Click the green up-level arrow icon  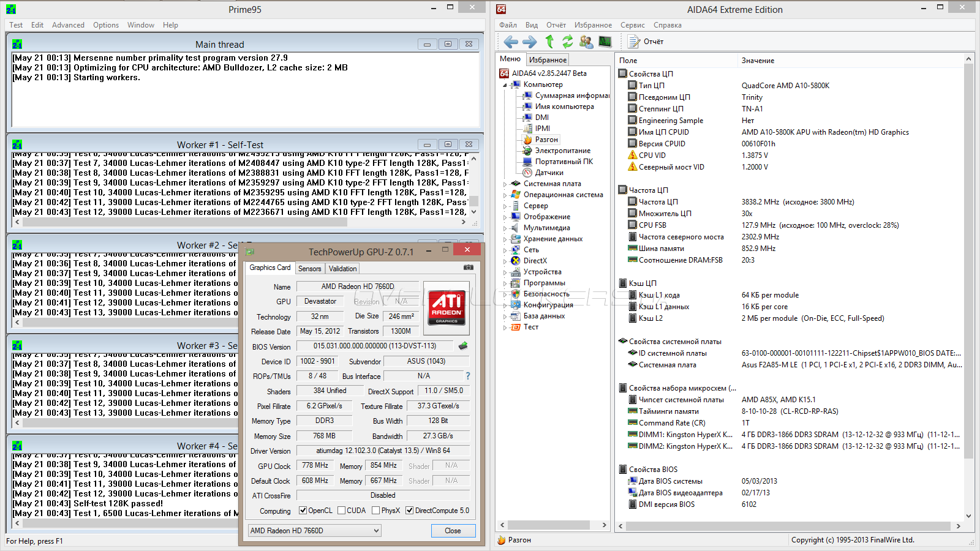pyautogui.click(x=549, y=42)
